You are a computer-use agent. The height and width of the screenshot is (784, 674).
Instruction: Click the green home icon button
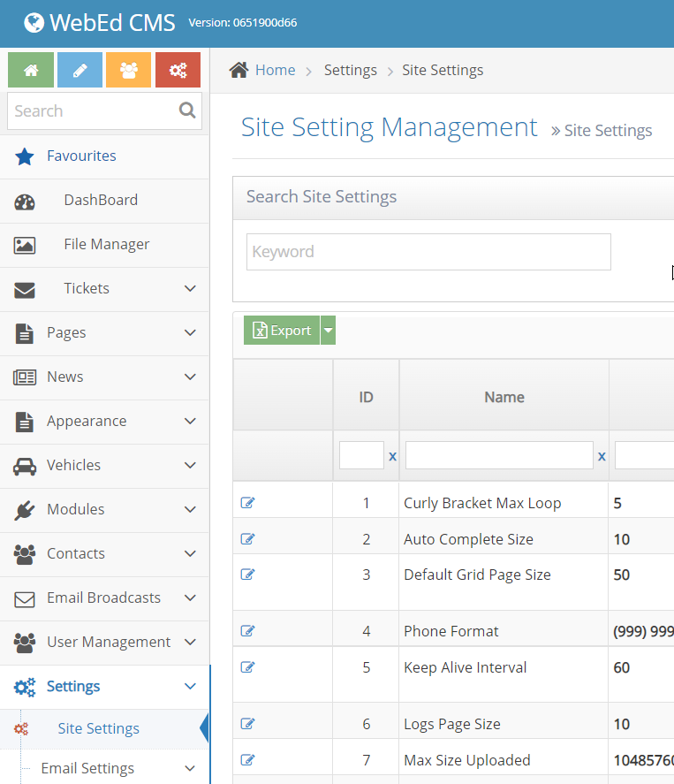31,71
